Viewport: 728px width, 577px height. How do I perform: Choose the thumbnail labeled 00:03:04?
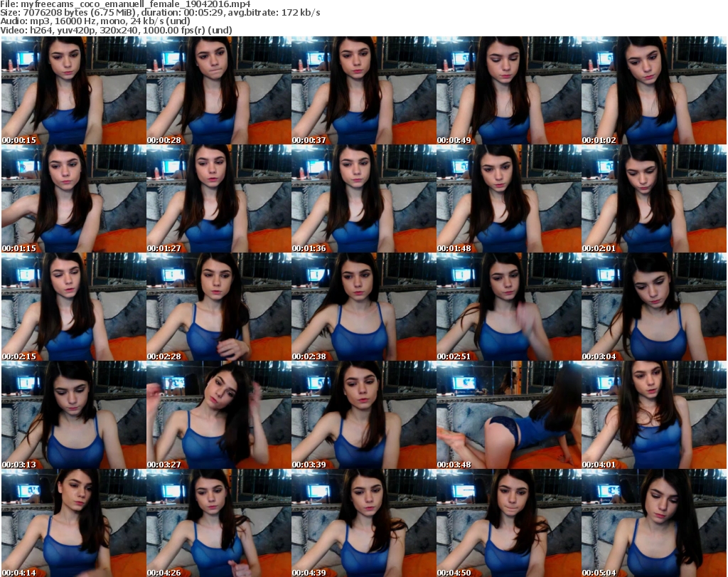(654, 307)
